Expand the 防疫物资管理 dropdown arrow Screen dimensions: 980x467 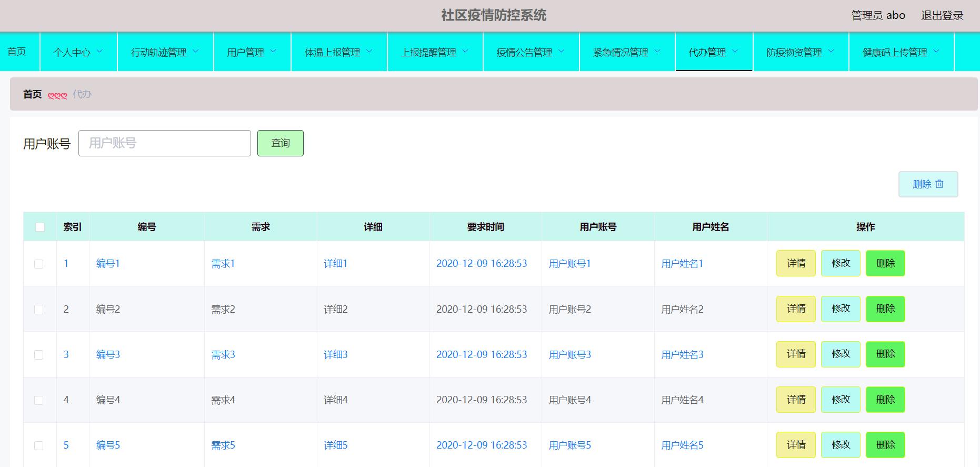tap(831, 52)
